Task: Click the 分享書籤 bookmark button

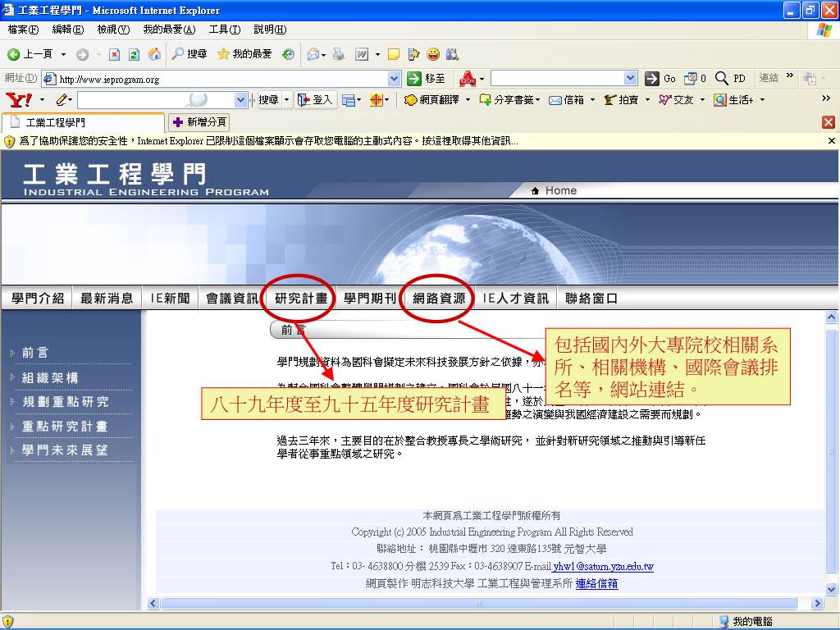Action: point(509,99)
